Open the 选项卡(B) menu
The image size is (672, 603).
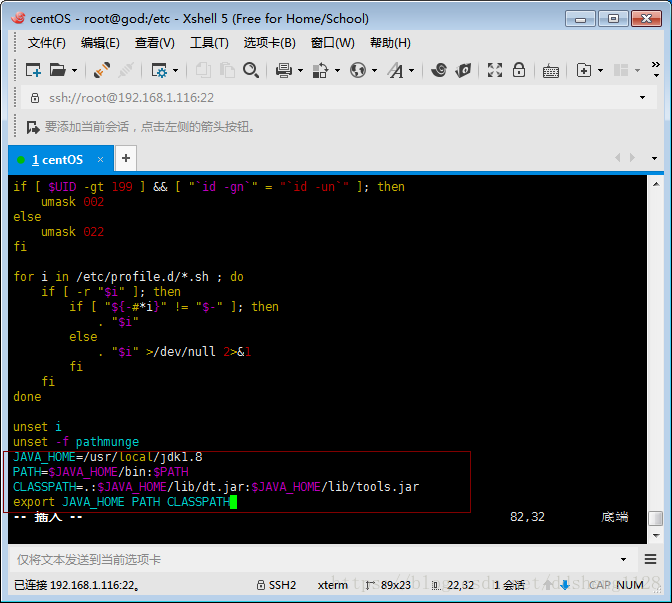pos(270,43)
